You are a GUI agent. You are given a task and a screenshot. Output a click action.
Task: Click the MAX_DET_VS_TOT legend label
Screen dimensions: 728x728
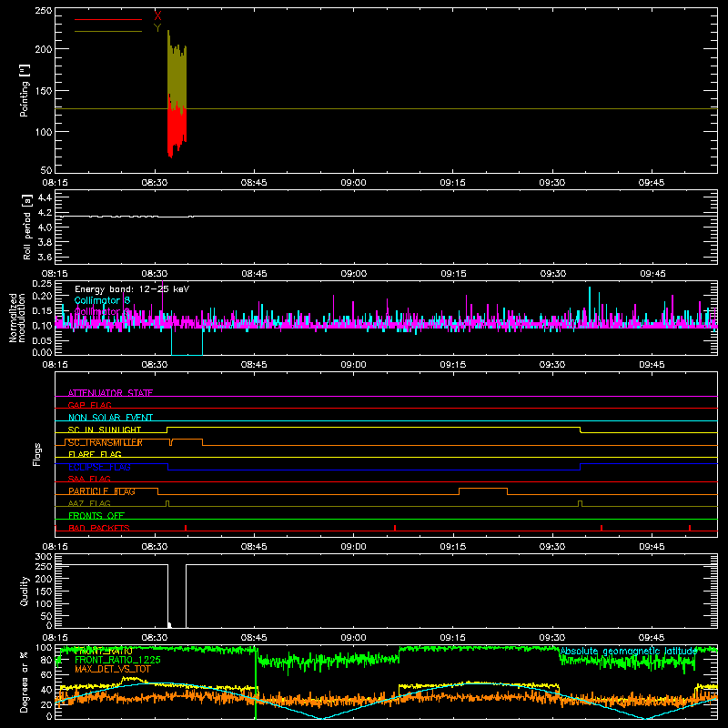point(113,669)
